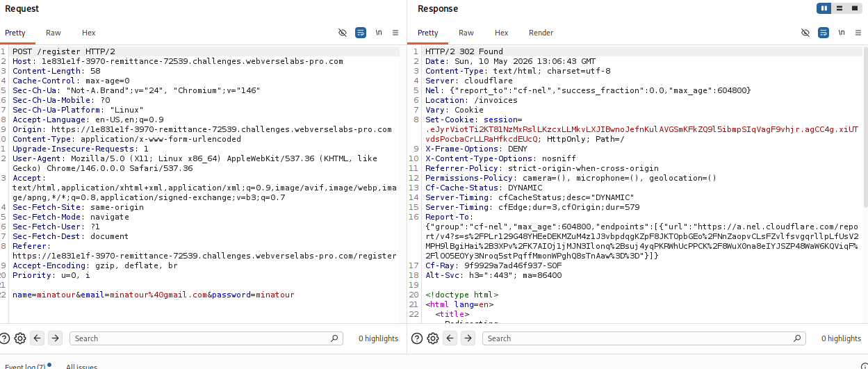The width and height of the screenshot is (868, 369).
Task: Click the Date header in Response
Action: (510, 61)
